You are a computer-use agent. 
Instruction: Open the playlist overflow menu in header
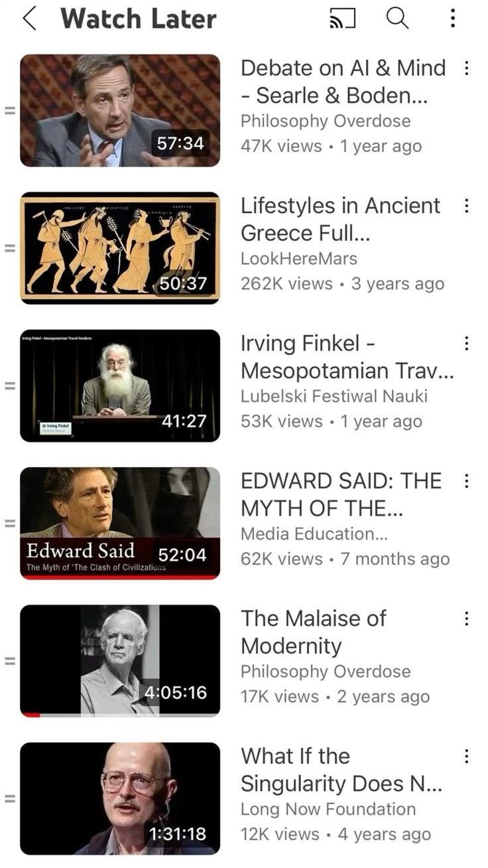(453, 19)
